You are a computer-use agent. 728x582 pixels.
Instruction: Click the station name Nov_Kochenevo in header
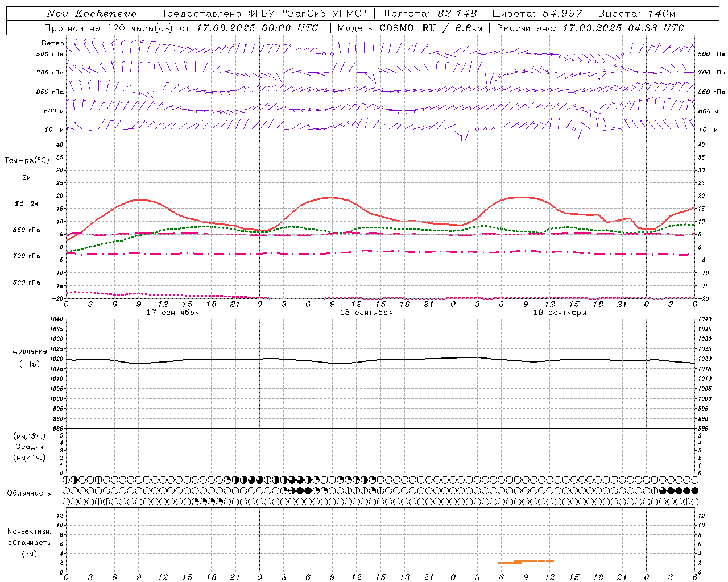pyautogui.click(x=92, y=14)
